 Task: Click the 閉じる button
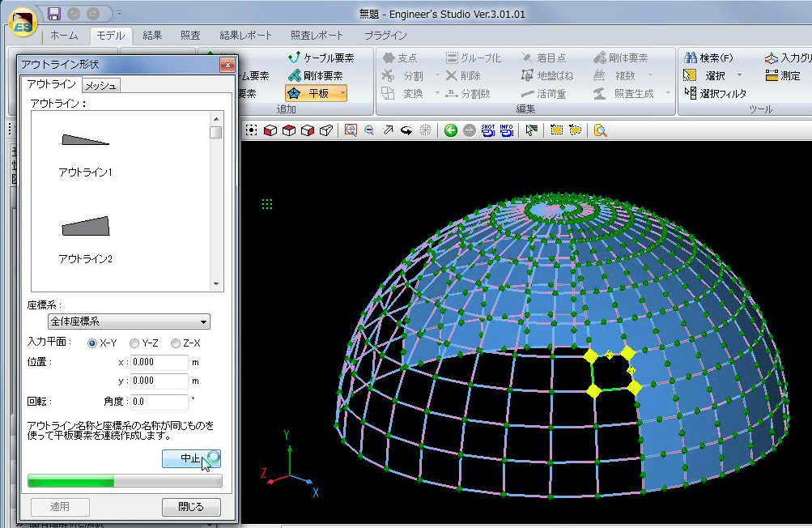(x=191, y=507)
